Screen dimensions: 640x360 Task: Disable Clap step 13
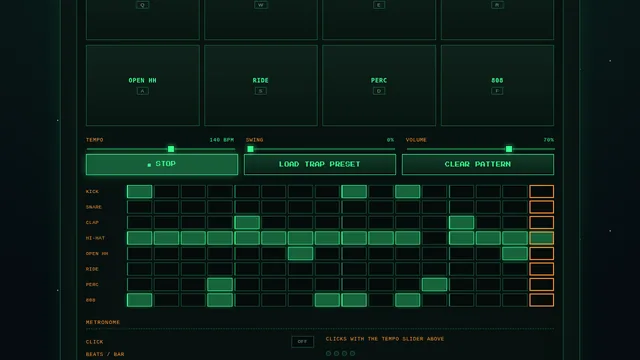pyautogui.click(x=461, y=222)
